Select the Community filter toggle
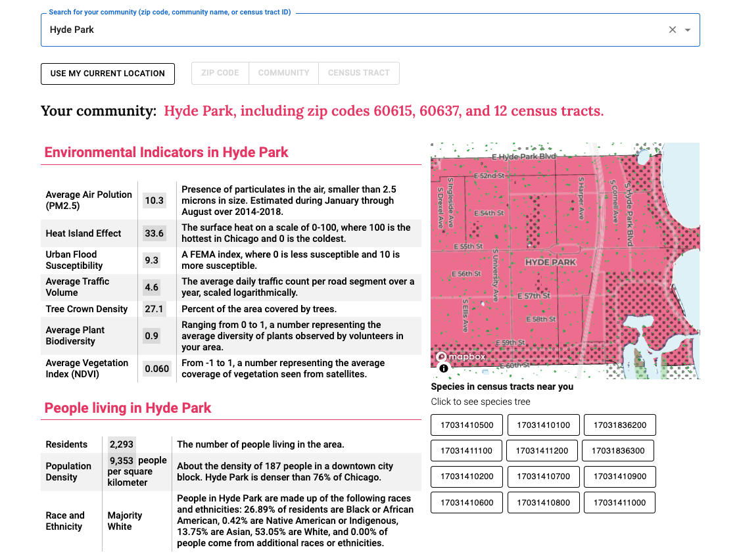Viewport: 739px width, 560px height. point(283,73)
